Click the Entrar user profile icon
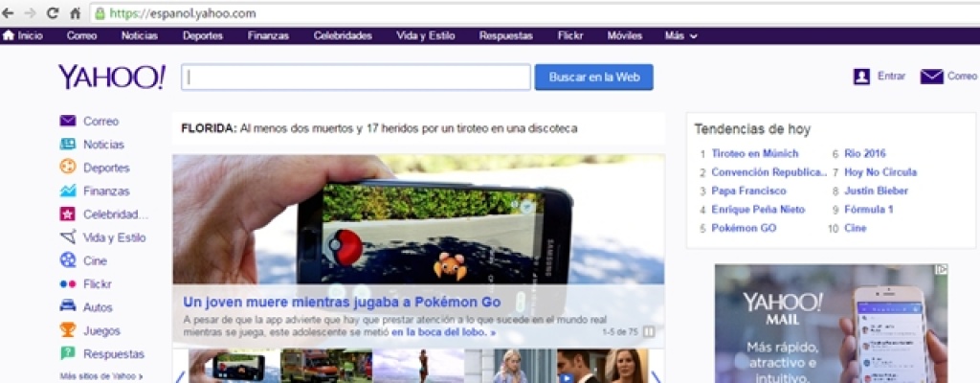This screenshot has width=980, height=383. 861,77
